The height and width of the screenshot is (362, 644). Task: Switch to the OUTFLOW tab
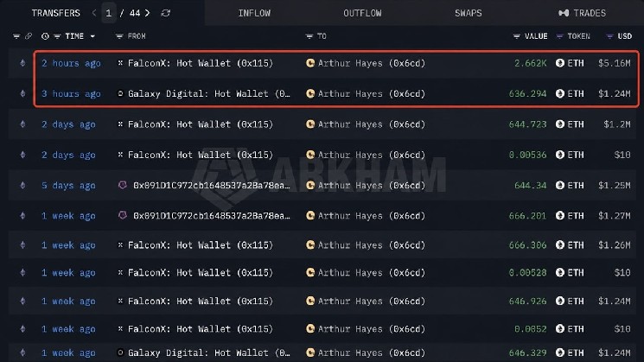pyautogui.click(x=362, y=13)
